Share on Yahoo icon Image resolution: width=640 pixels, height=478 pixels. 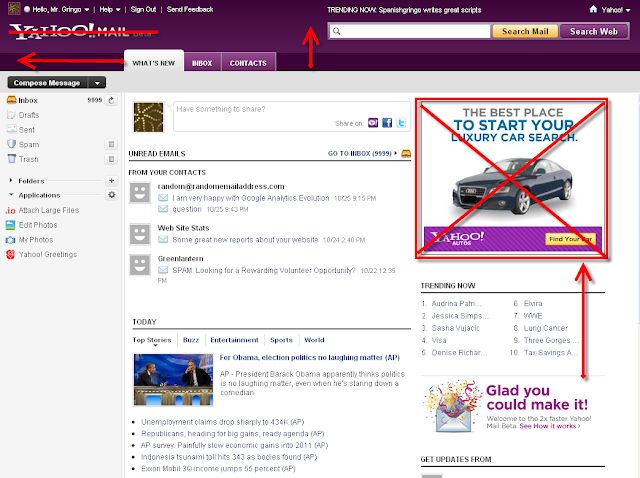click(x=373, y=123)
